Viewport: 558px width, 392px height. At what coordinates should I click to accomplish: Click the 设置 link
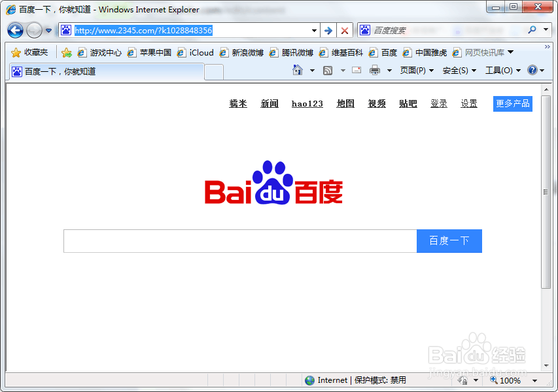point(468,104)
